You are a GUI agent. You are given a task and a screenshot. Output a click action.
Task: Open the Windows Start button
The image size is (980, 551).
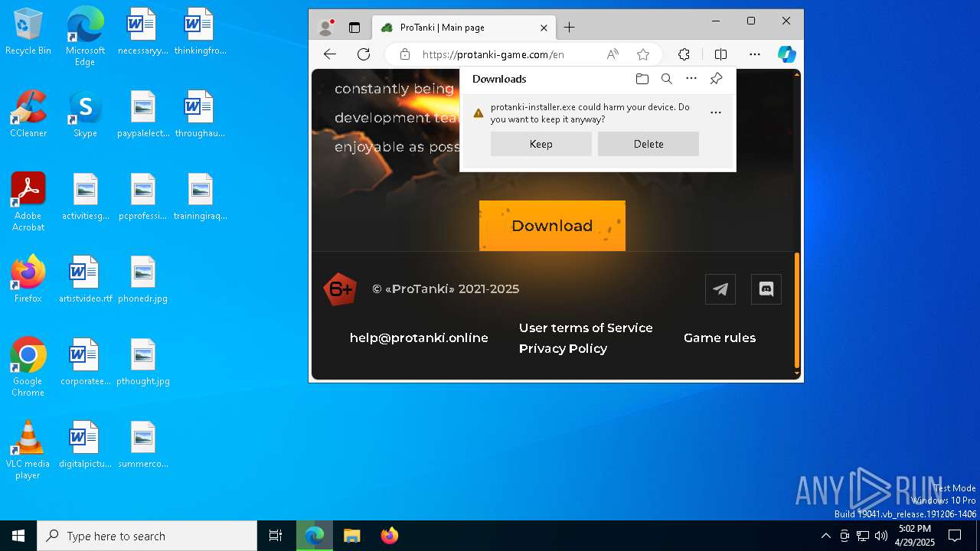18,536
